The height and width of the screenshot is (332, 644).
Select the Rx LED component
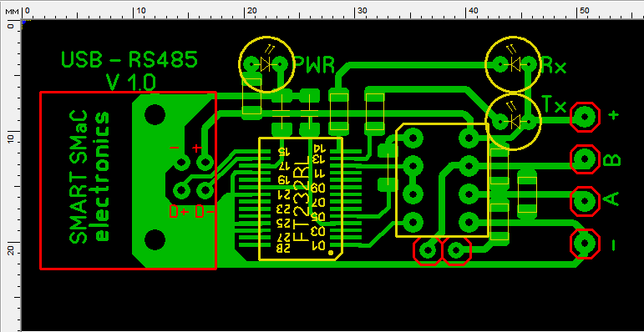pyautogui.click(x=513, y=64)
